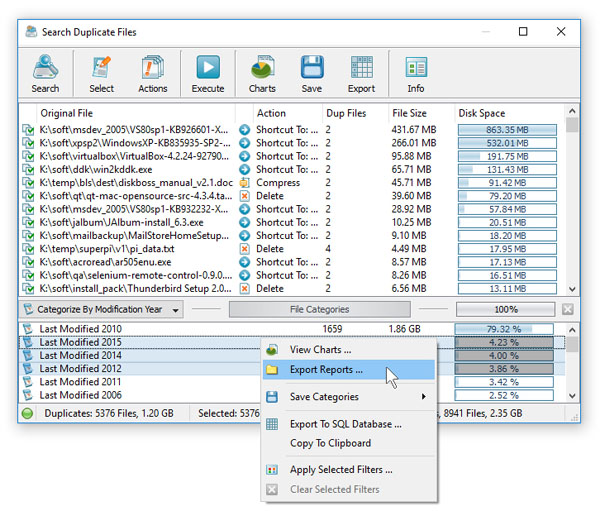Image resolution: width=600 pixels, height=511 pixels.
Task: Toggle check icon for win2kddk.exe file
Action: [x=28, y=170]
